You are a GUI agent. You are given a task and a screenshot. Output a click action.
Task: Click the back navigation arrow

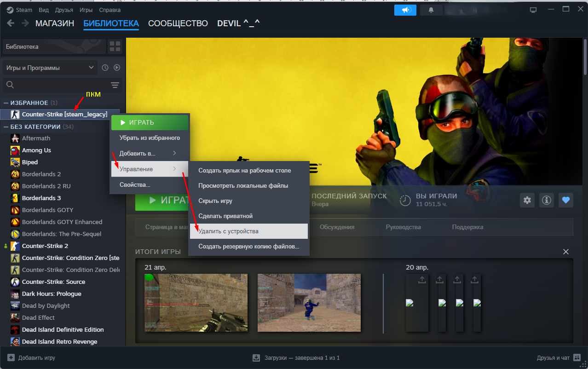pyautogui.click(x=11, y=23)
